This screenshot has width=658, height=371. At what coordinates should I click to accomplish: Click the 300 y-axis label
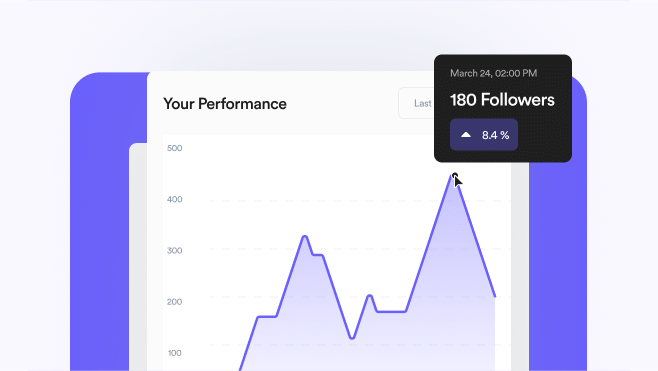175,251
